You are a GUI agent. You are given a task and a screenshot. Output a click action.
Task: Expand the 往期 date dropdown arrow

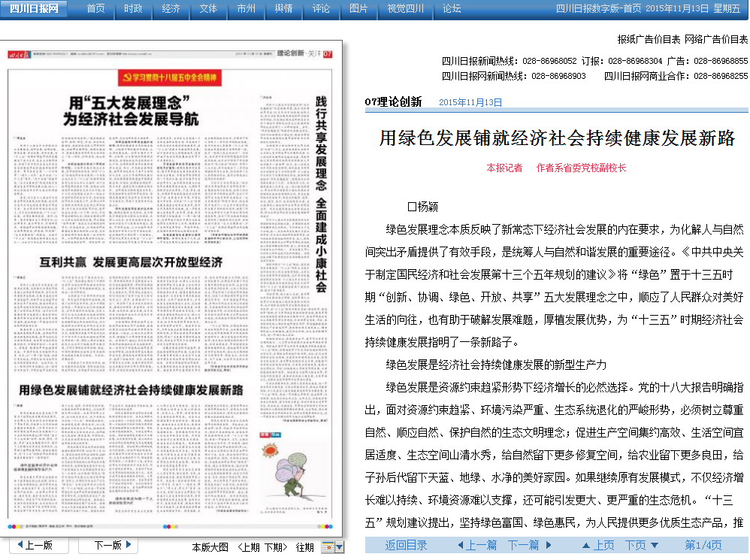click(339, 547)
